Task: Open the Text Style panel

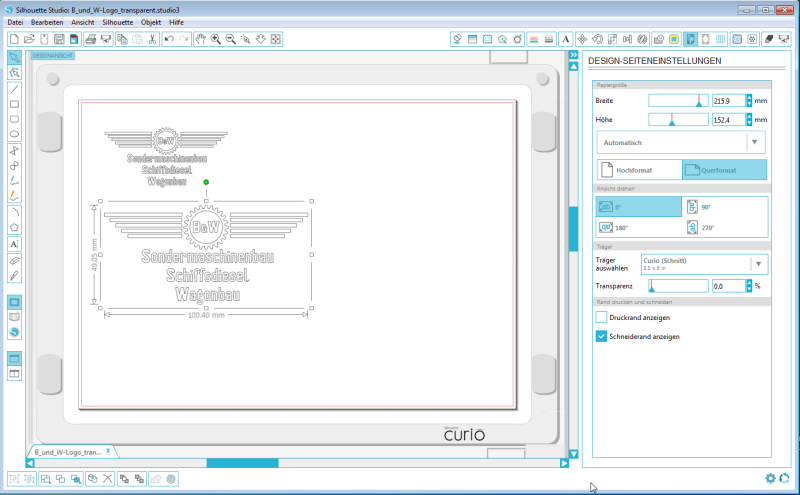Action: 566,39
